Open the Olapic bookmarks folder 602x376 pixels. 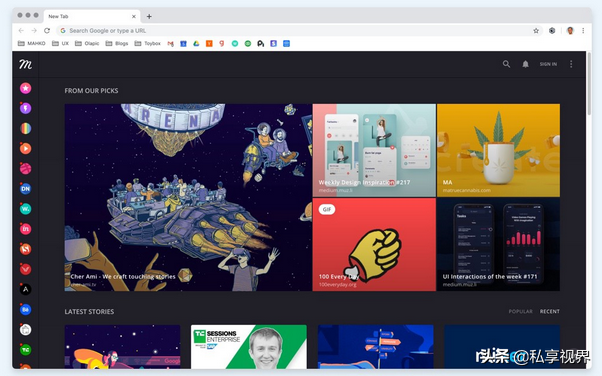tap(87, 43)
